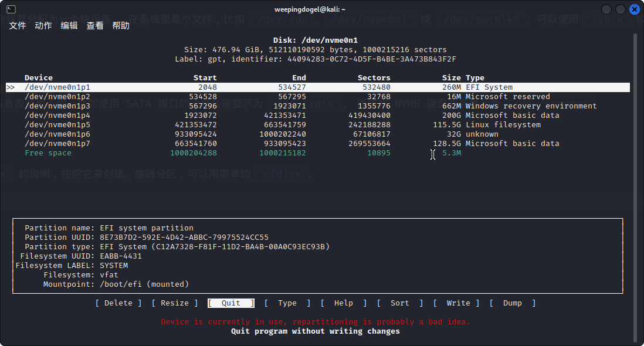This screenshot has width=644, height=346.
Task: Open the 编辑 menu
Action: (69, 26)
